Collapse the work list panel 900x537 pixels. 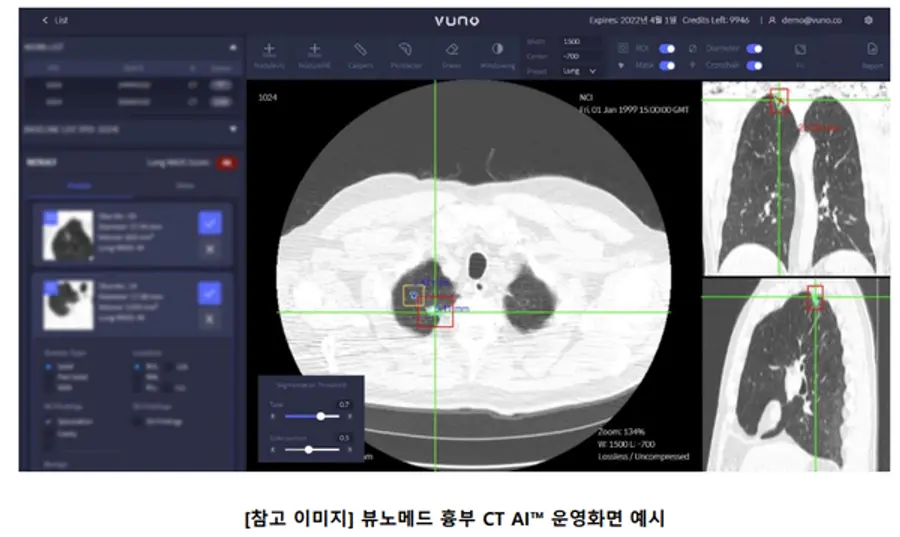click(x=233, y=47)
